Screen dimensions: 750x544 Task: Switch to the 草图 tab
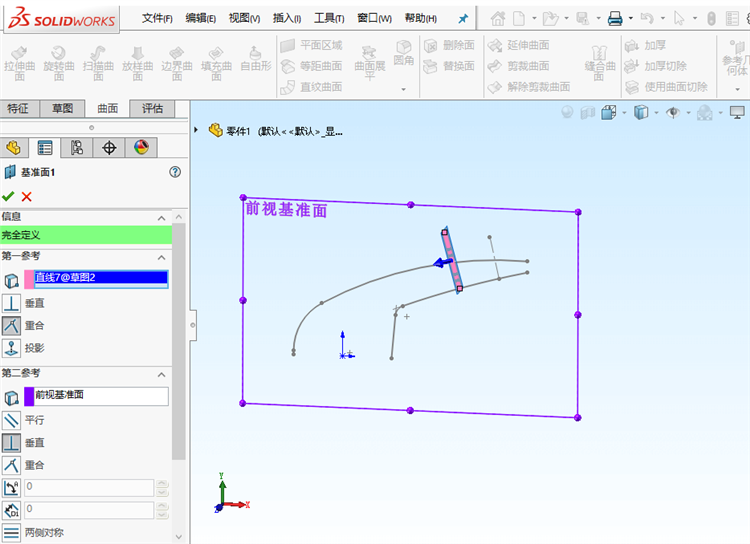click(x=63, y=109)
